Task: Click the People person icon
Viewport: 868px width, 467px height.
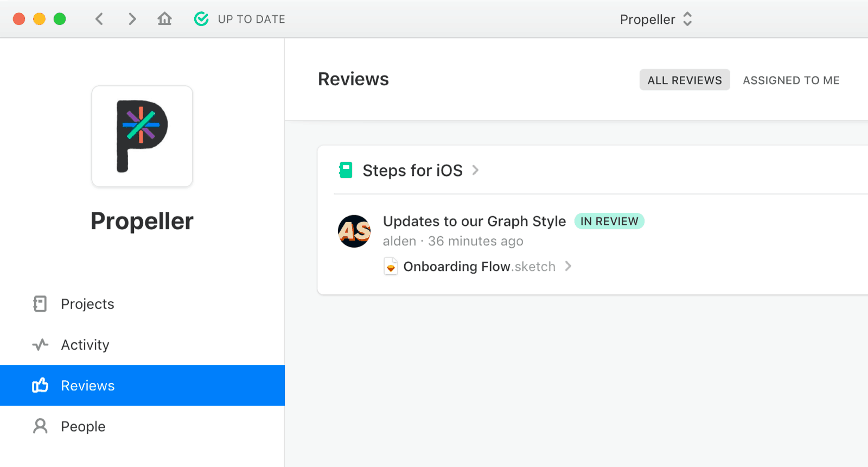Action: tap(40, 426)
